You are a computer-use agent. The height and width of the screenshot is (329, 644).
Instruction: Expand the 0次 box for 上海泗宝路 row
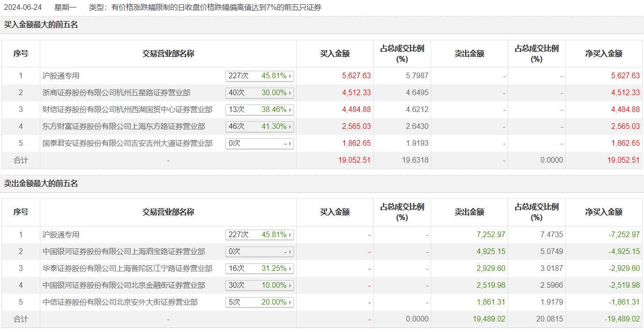pos(260,252)
